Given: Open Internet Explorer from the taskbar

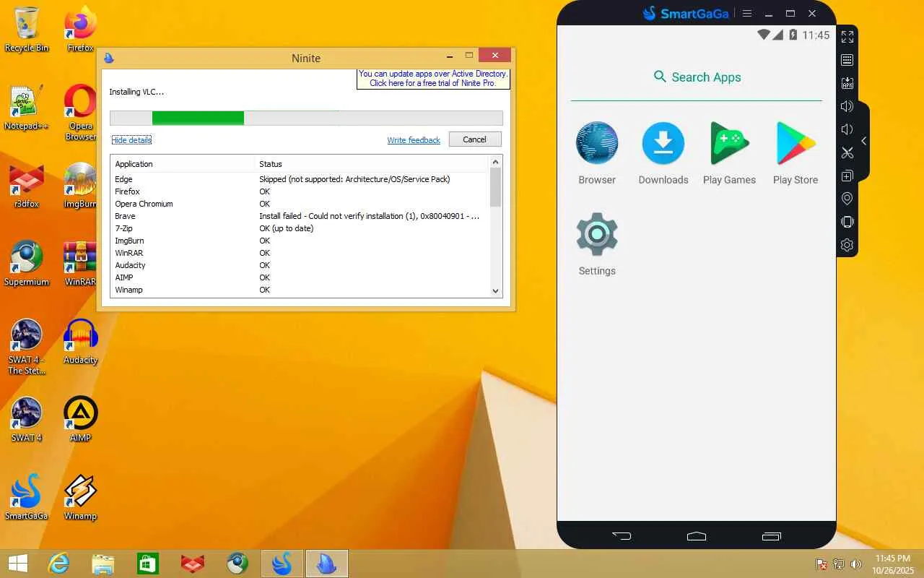Looking at the screenshot, I should [58, 564].
